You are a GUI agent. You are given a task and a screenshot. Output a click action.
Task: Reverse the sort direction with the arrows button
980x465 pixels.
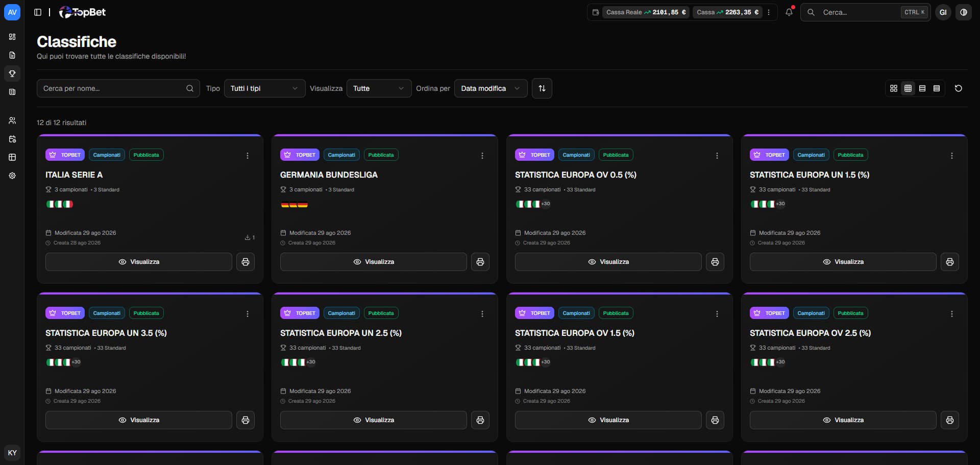click(x=542, y=88)
